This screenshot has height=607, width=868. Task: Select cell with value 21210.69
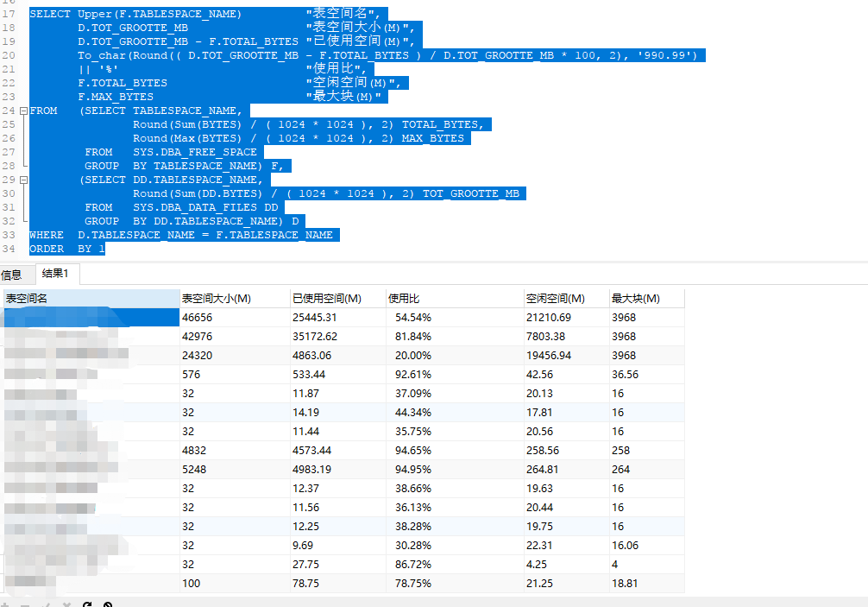coord(566,318)
